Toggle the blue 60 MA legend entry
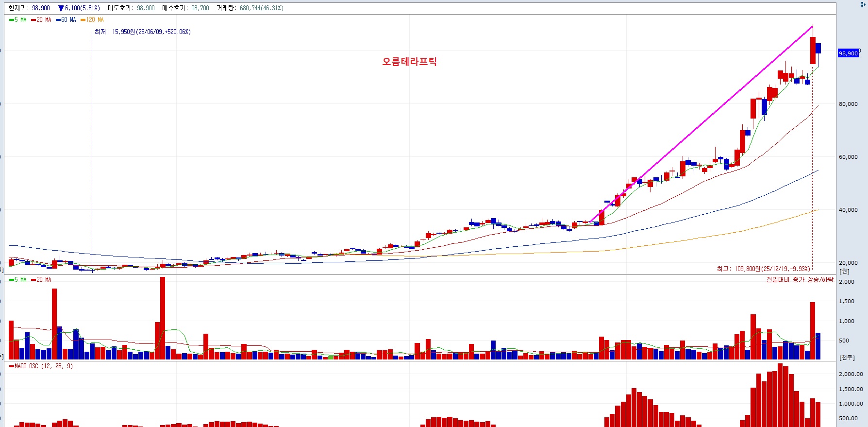 point(66,20)
